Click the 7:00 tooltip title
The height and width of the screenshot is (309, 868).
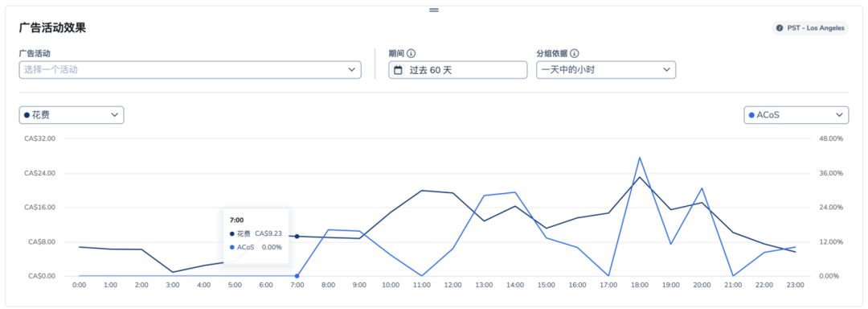236,220
